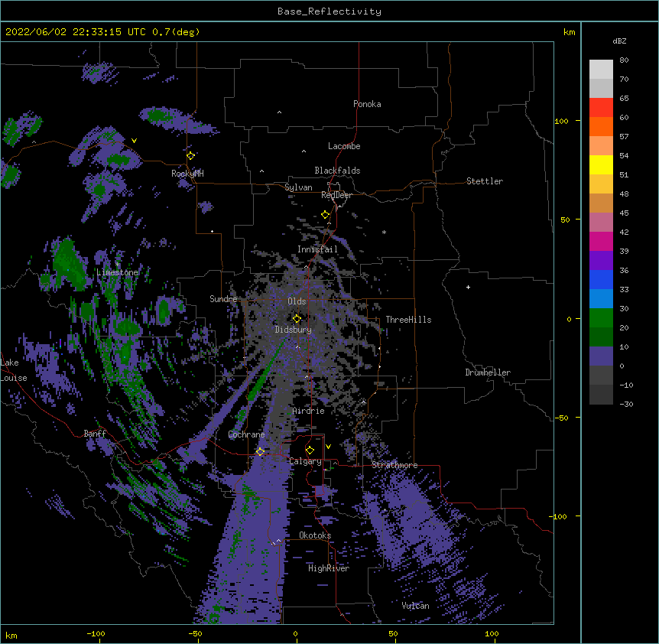
Task: Click the -100 km mark on bottom axis
Action: (96, 633)
